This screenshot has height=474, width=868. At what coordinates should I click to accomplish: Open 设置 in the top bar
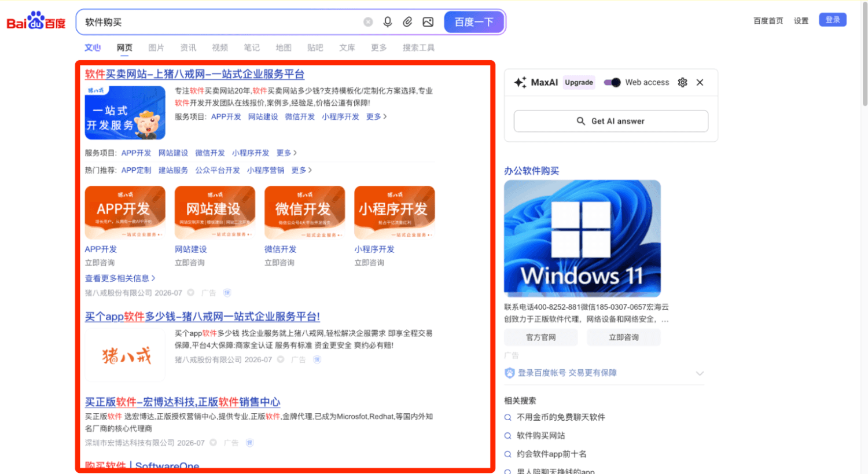coord(801,21)
